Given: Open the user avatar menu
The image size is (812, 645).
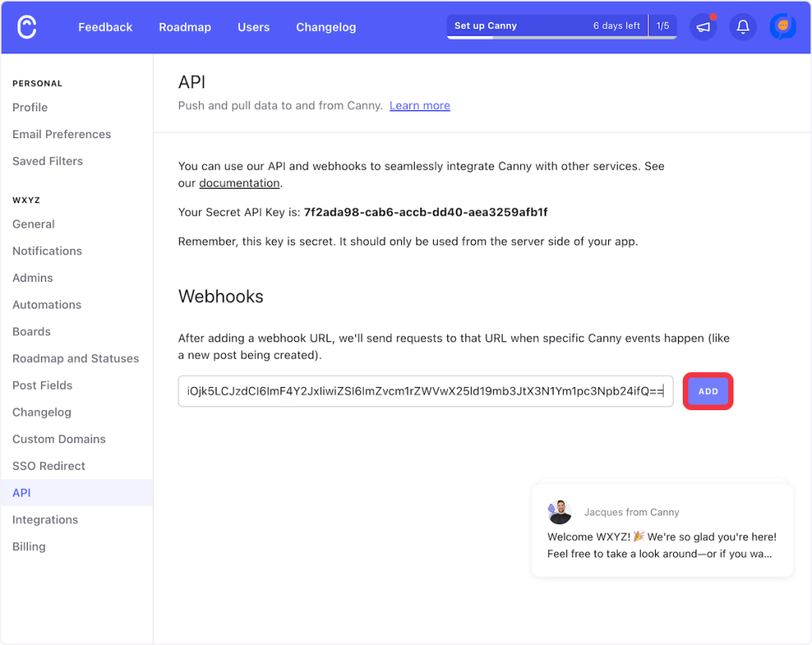Looking at the screenshot, I should click(x=783, y=27).
